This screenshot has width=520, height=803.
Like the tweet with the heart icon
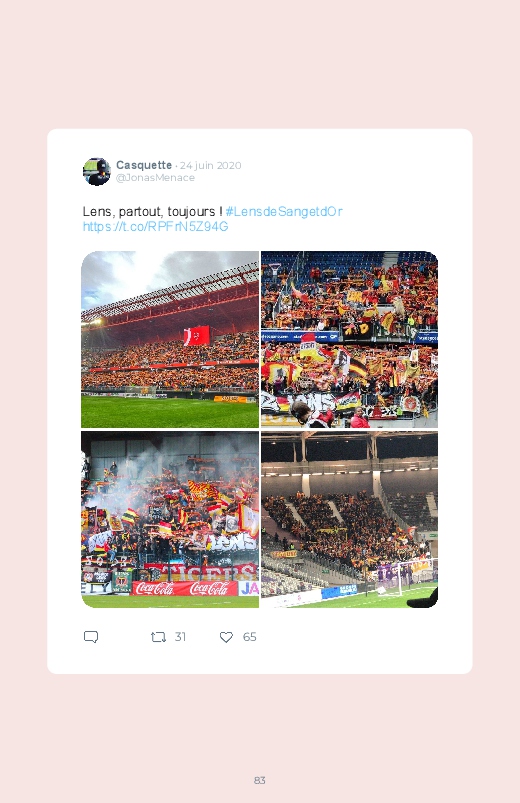click(226, 637)
